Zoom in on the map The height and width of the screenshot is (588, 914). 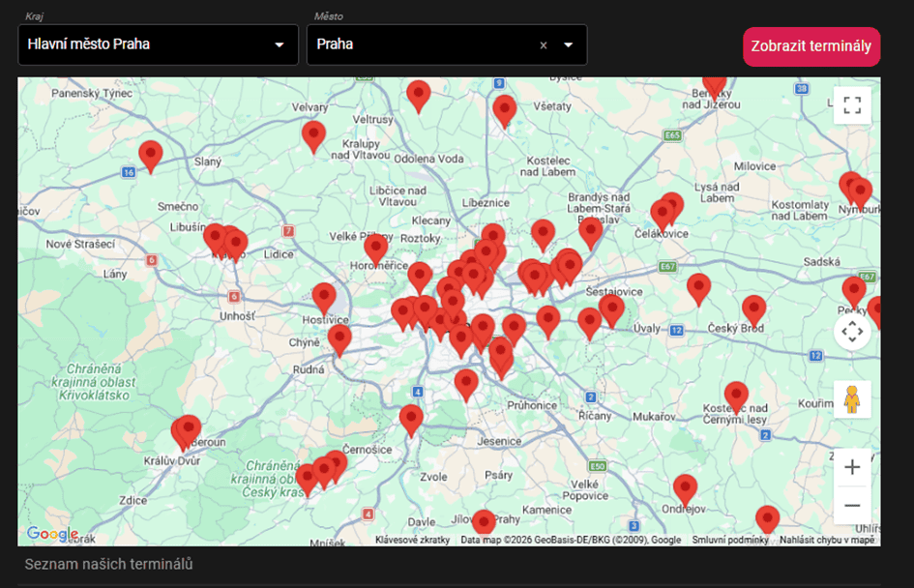pos(852,467)
